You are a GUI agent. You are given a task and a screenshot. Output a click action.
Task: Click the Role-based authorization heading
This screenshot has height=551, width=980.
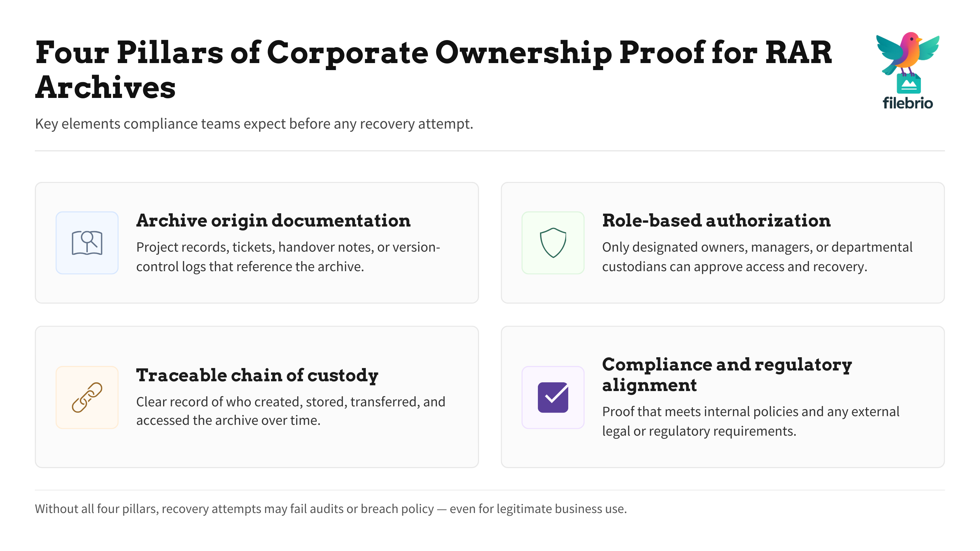(716, 221)
